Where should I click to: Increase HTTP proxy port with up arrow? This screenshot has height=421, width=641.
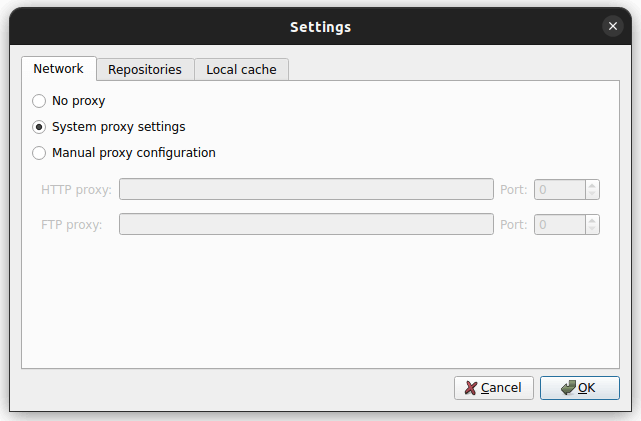(593, 184)
